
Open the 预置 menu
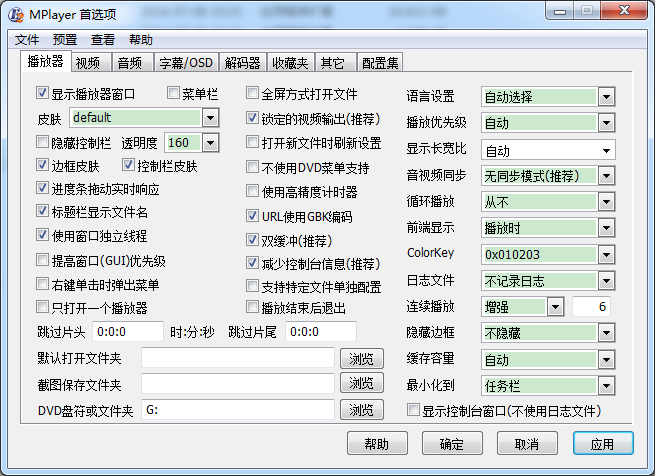click(65, 40)
